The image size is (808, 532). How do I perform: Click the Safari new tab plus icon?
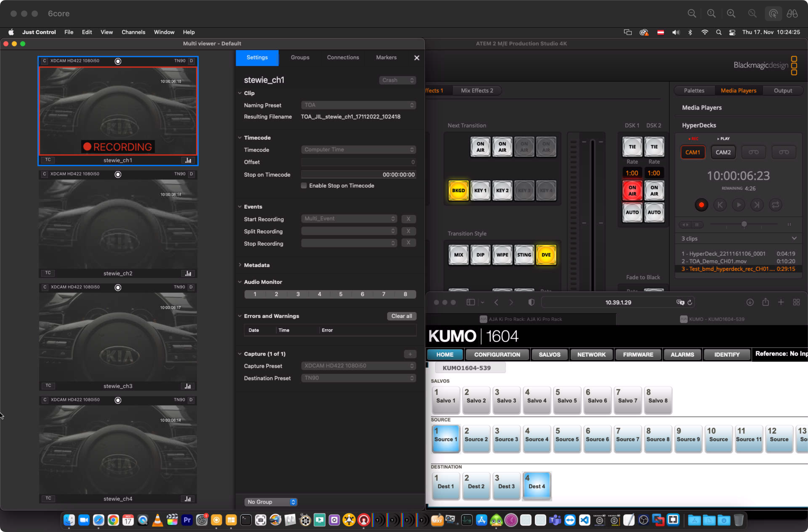(x=781, y=302)
